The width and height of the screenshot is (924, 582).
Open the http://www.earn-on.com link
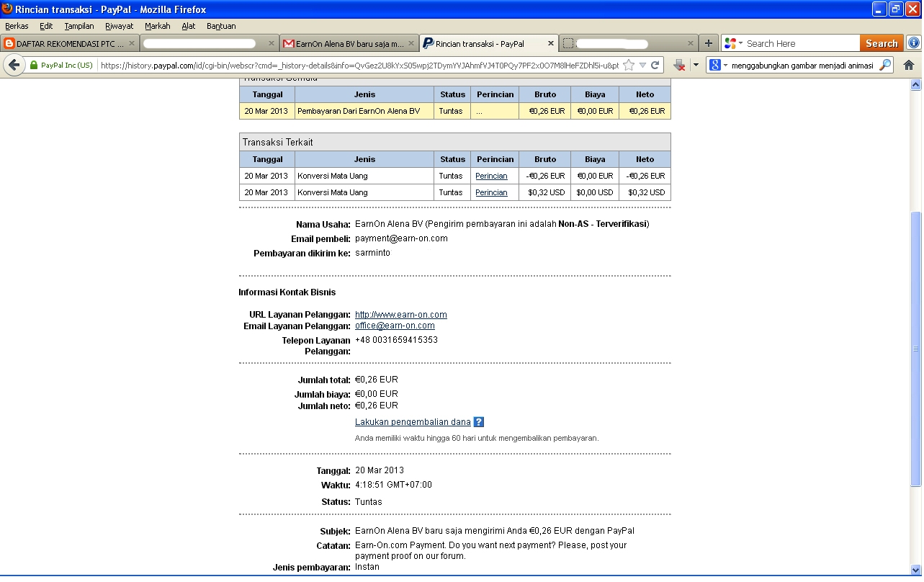(401, 315)
